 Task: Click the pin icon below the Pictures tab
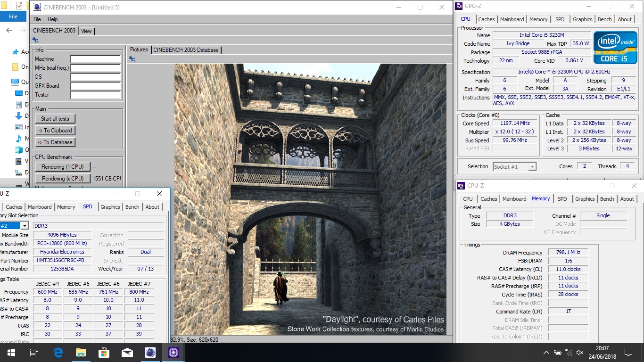coord(132,58)
